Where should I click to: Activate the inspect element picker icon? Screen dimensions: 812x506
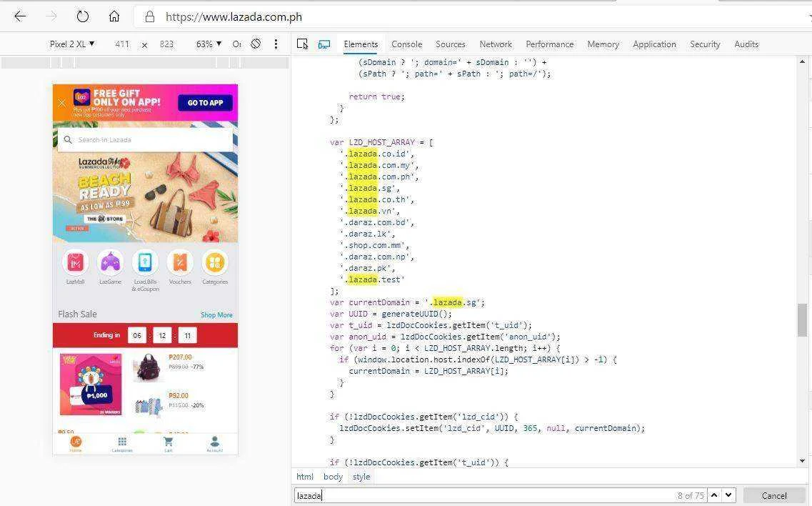coord(302,44)
